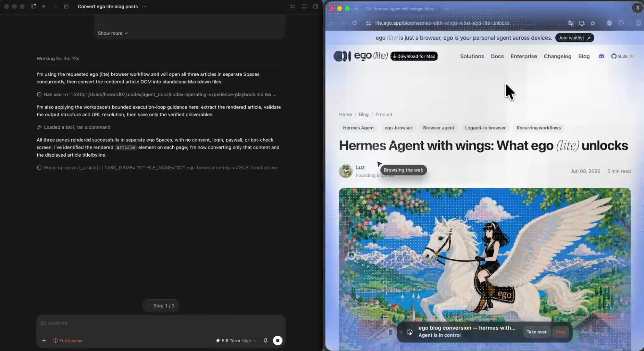Open the Pegasus hero image
The image size is (644, 351).
485,269
